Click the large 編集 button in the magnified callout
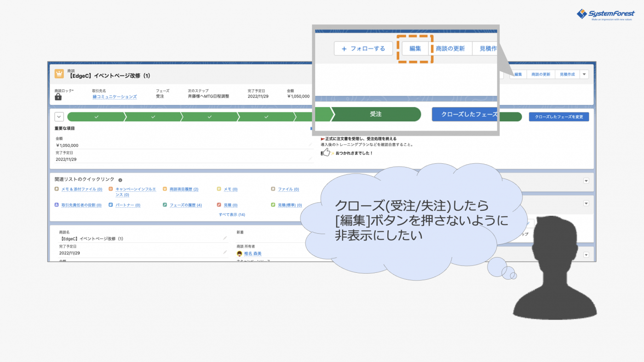 (415, 48)
